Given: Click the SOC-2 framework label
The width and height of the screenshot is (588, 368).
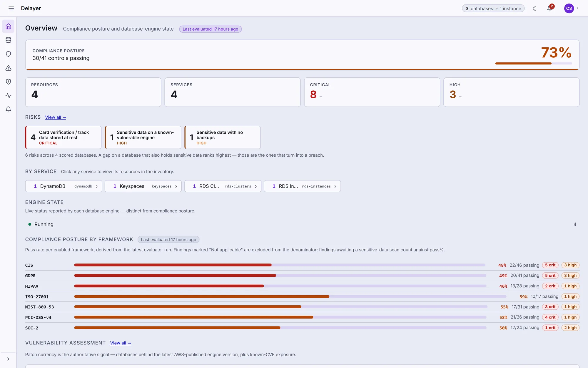Looking at the screenshot, I should [32, 328].
